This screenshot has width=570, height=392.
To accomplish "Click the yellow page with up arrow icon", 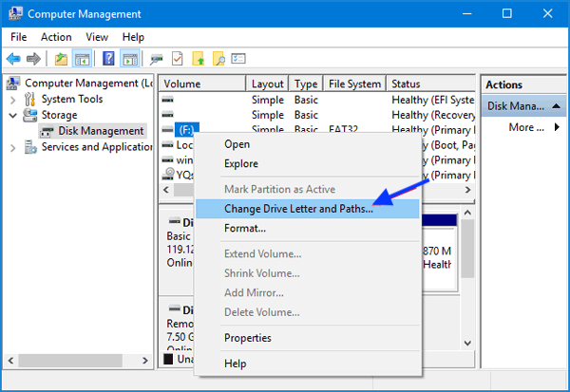I will click(x=199, y=59).
